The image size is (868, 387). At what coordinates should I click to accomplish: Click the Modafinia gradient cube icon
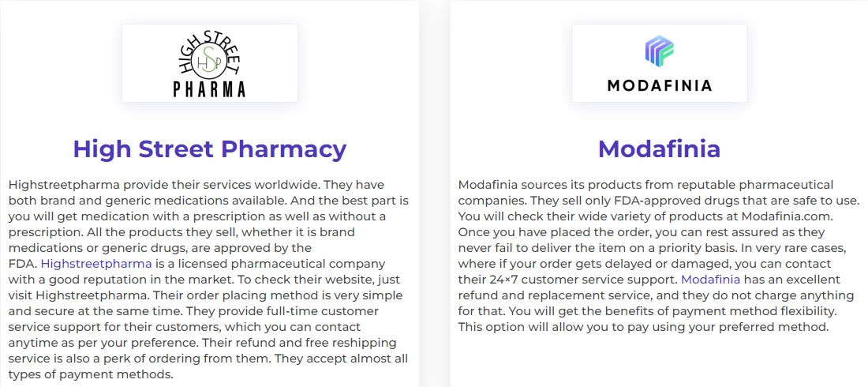660,50
